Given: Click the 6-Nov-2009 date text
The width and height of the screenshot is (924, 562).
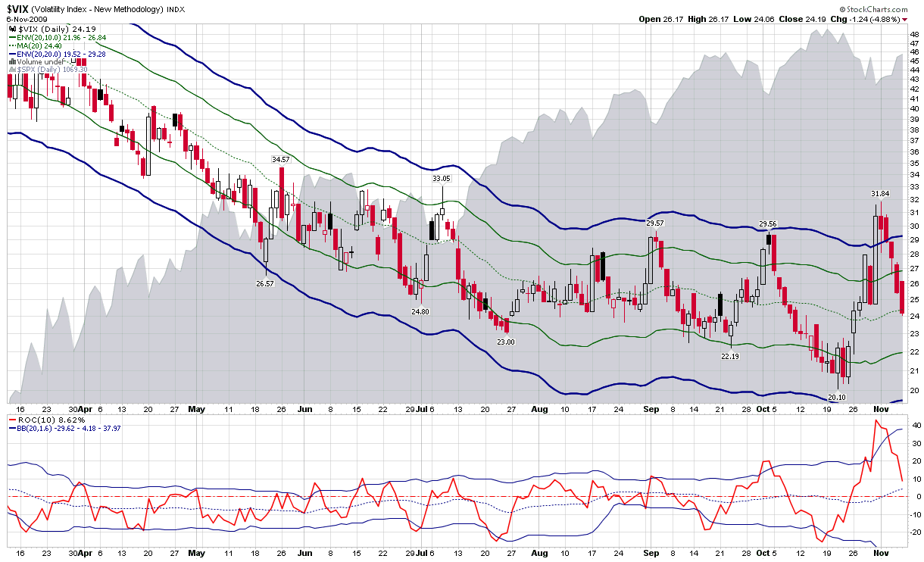Looking at the screenshot, I should click(x=27, y=19).
